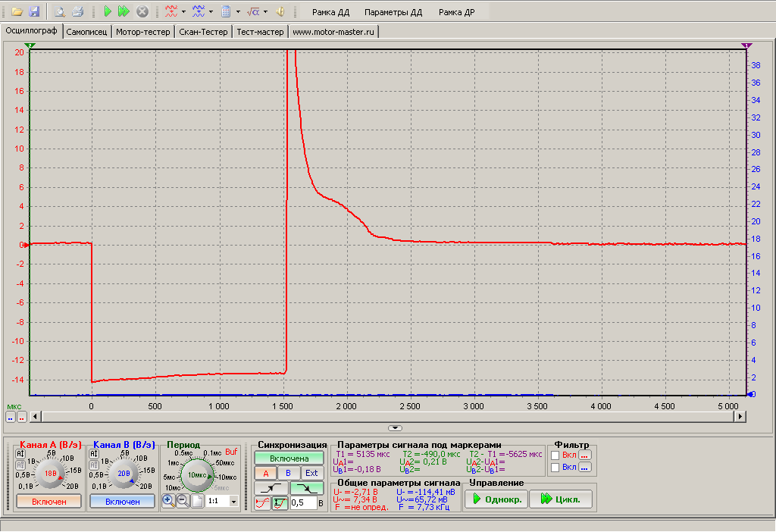Click the red dotted marker button below graph
Image resolution: width=776 pixels, height=532 pixels.
tap(22, 418)
